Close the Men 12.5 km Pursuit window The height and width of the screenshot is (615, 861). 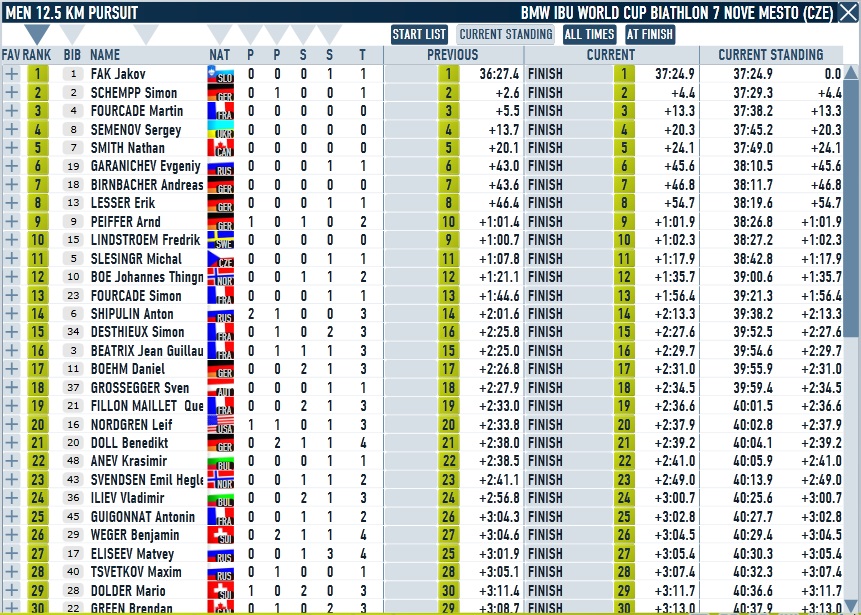coord(848,13)
